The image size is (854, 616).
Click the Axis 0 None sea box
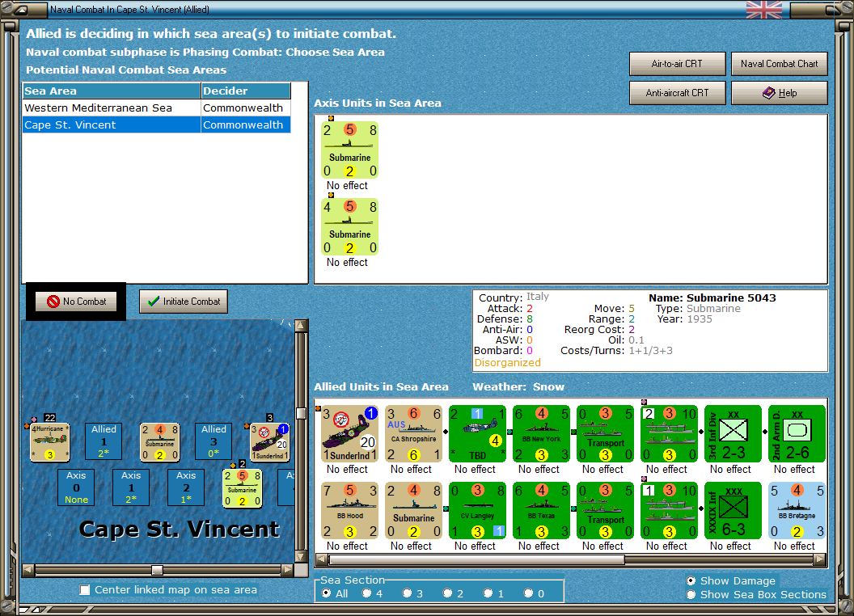coord(76,487)
